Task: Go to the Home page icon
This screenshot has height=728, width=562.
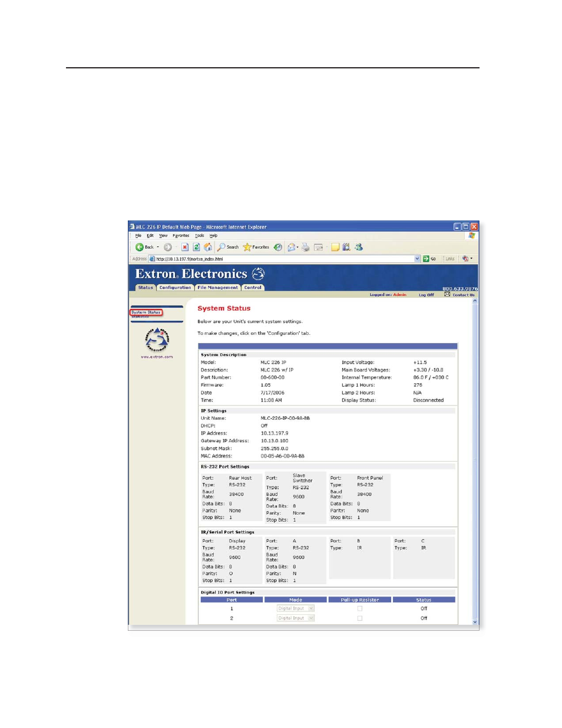Action: coord(207,247)
